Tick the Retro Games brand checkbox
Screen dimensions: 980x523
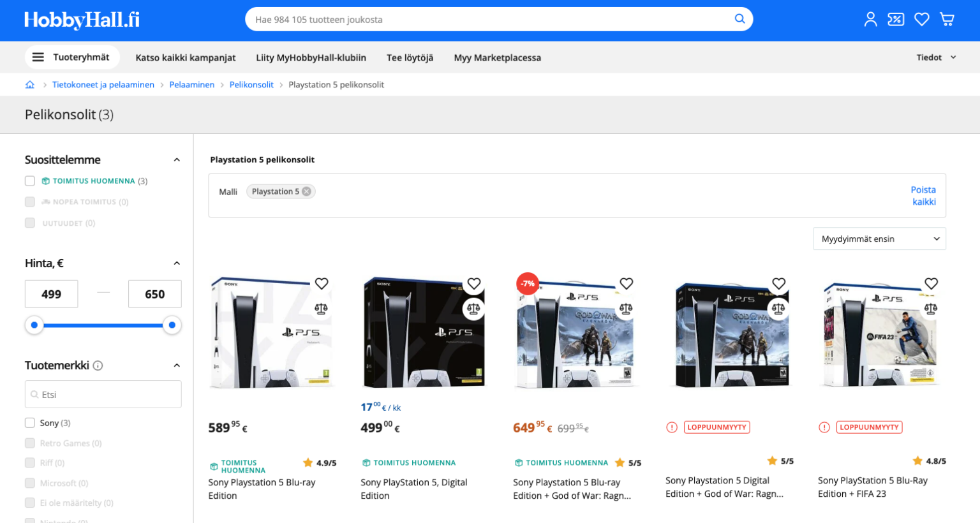tap(30, 443)
